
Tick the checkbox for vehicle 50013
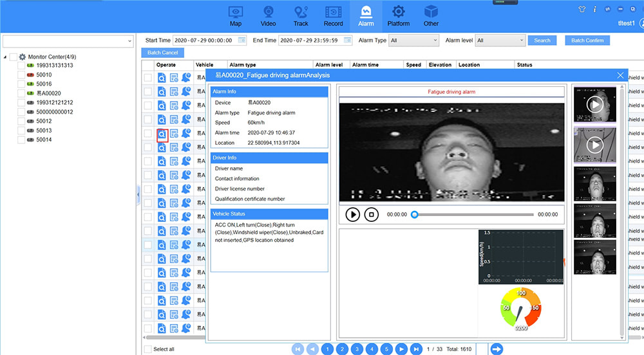tap(21, 131)
